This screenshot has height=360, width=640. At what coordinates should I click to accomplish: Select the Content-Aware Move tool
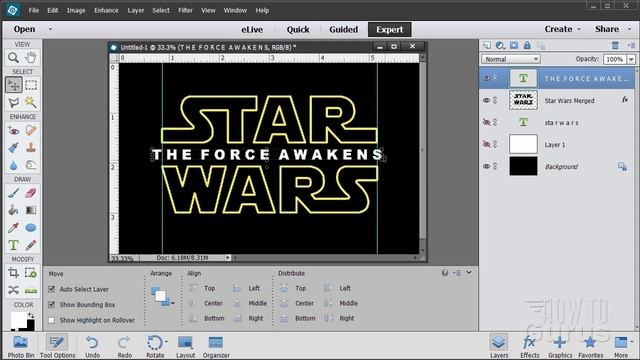[x=13, y=290]
